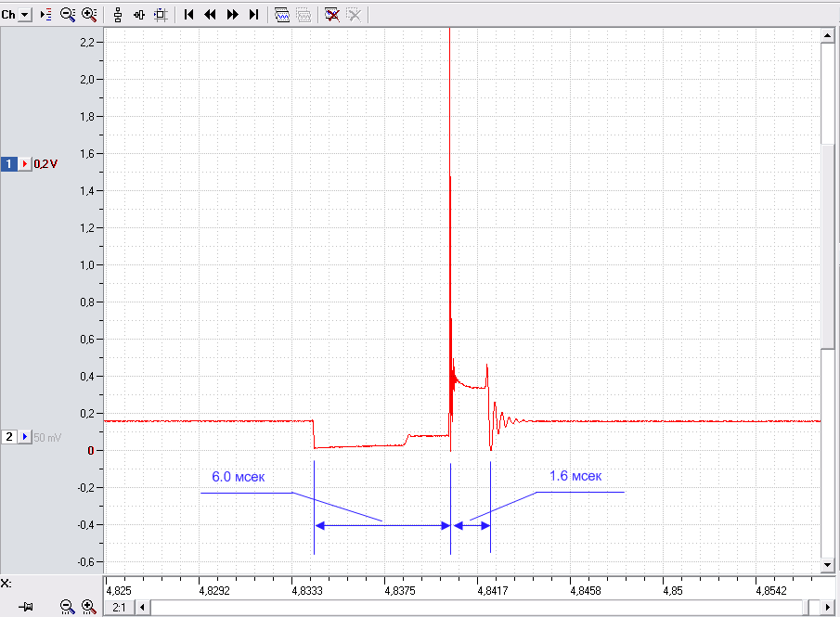Viewport: 840px width, 617px height.
Task: Click the pin icon below X: label
Action: [26, 607]
